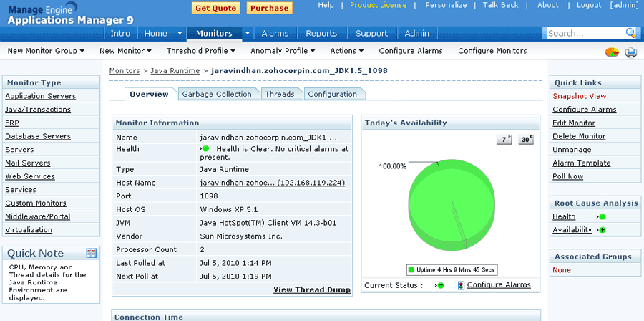This screenshot has height=321, width=644.
Task: Select Custom Monitors monitor type
Action: tap(36, 203)
